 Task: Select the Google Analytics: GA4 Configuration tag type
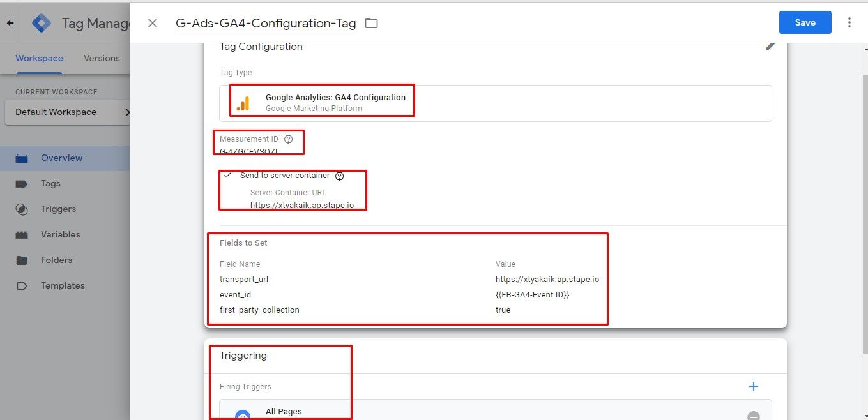[x=495, y=103]
